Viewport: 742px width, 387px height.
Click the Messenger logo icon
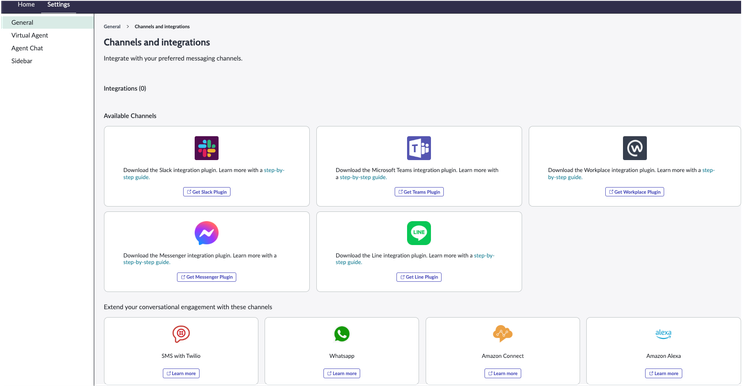click(207, 233)
